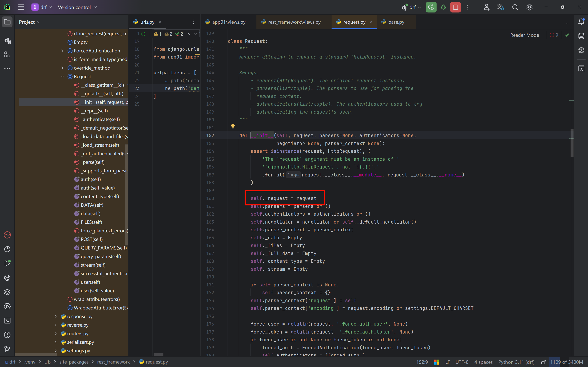Stop the running drf process
This screenshot has width=588, height=367.
pos(455,7)
